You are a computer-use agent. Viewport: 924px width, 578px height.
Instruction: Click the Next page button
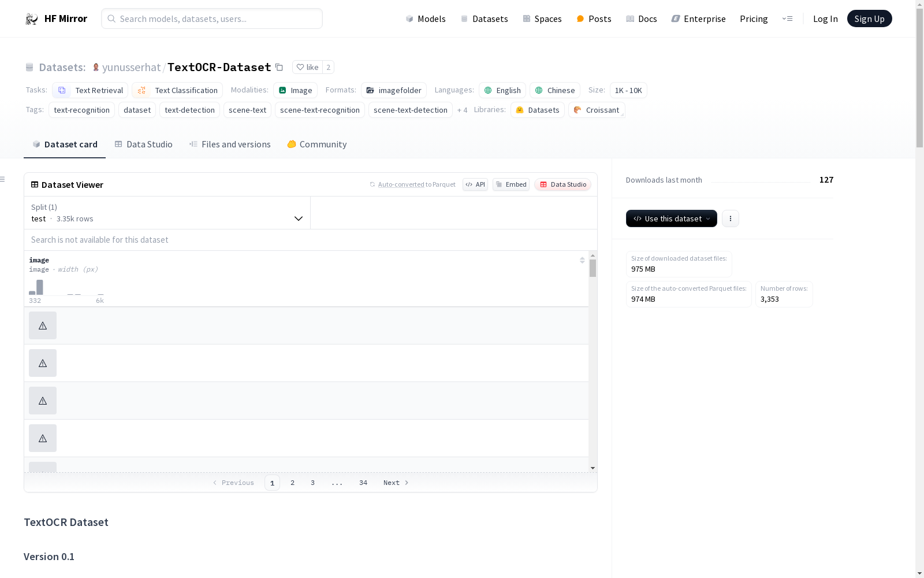(396, 483)
